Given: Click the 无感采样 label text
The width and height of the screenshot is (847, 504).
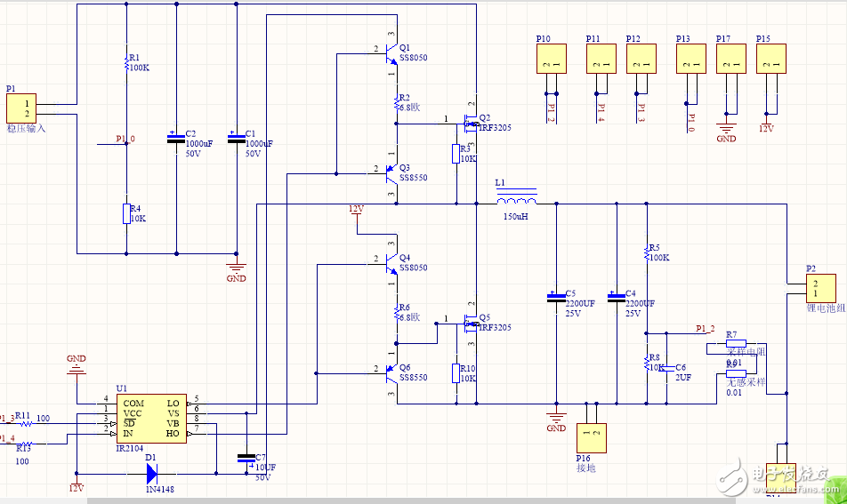Looking at the screenshot, I should [746, 382].
